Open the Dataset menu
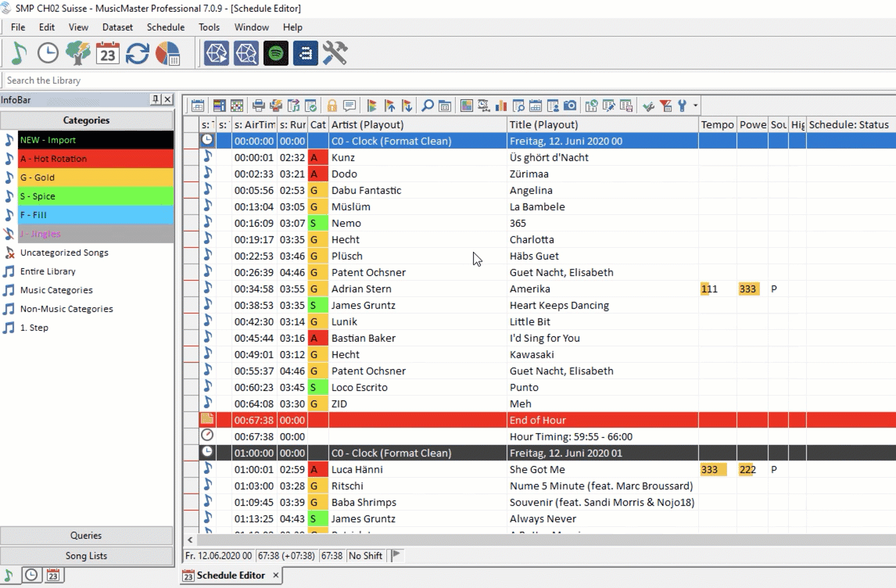Image resolution: width=896 pixels, height=588 pixels. tap(117, 27)
